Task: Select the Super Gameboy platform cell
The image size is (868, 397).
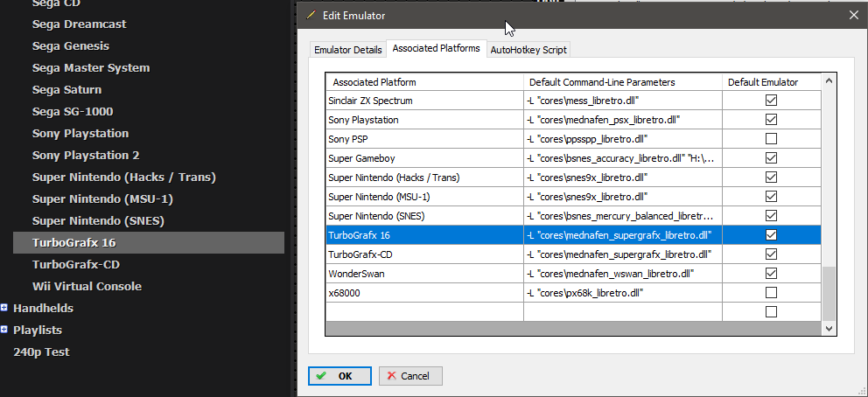Action: point(424,158)
